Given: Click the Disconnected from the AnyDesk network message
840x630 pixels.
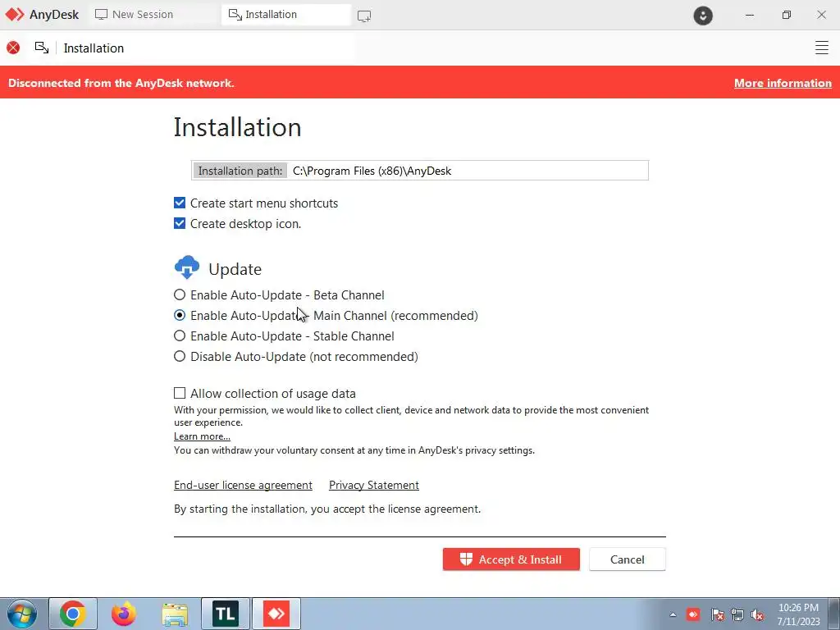Looking at the screenshot, I should click(x=121, y=83).
